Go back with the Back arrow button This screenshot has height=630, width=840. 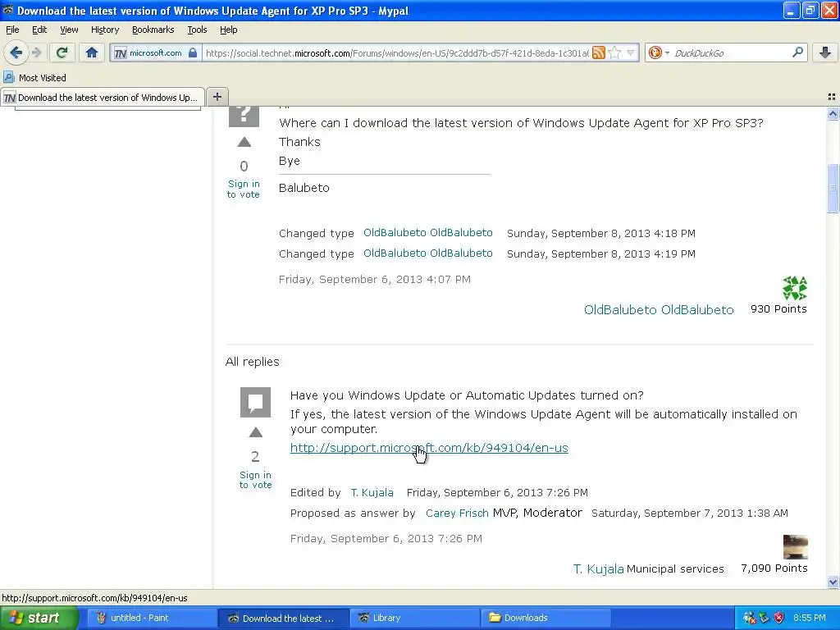[x=16, y=52]
